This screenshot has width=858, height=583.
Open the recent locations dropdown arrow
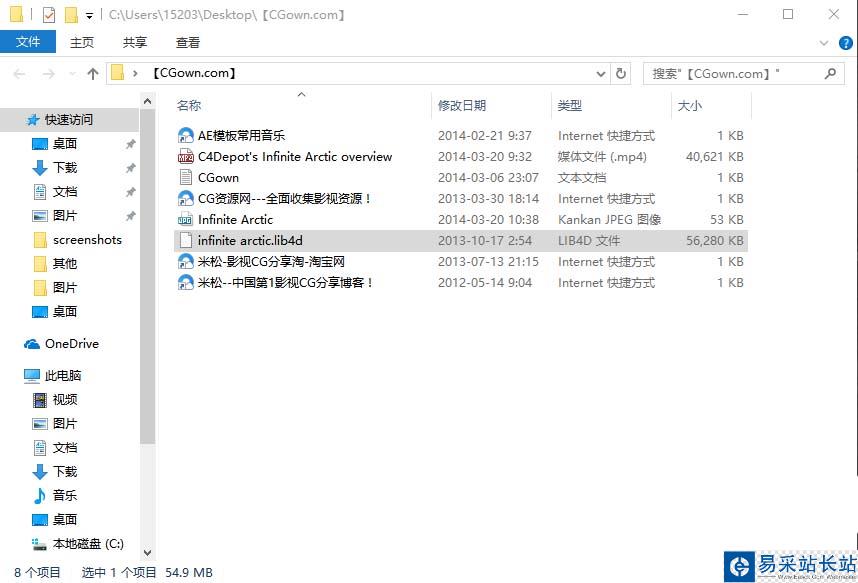click(x=72, y=74)
